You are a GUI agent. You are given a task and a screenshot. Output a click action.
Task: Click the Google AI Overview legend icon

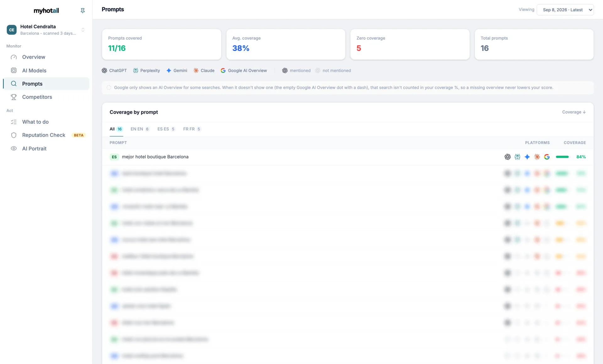pyautogui.click(x=223, y=71)
